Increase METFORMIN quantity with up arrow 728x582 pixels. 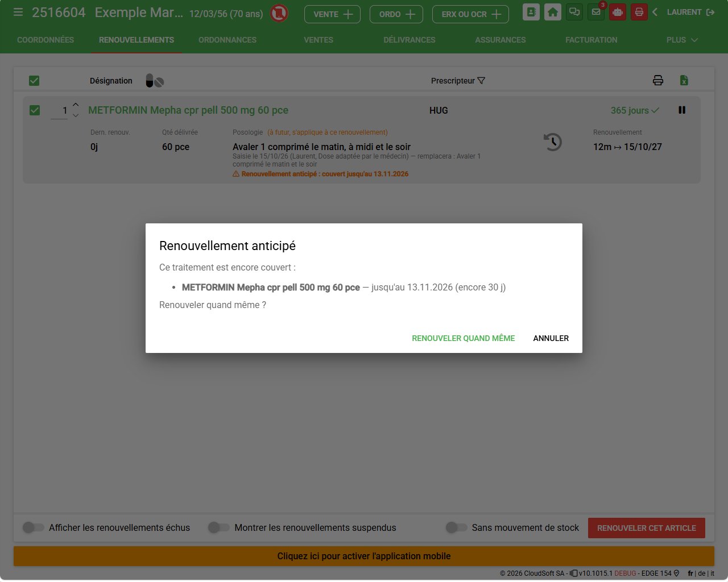tap(76, 105)
